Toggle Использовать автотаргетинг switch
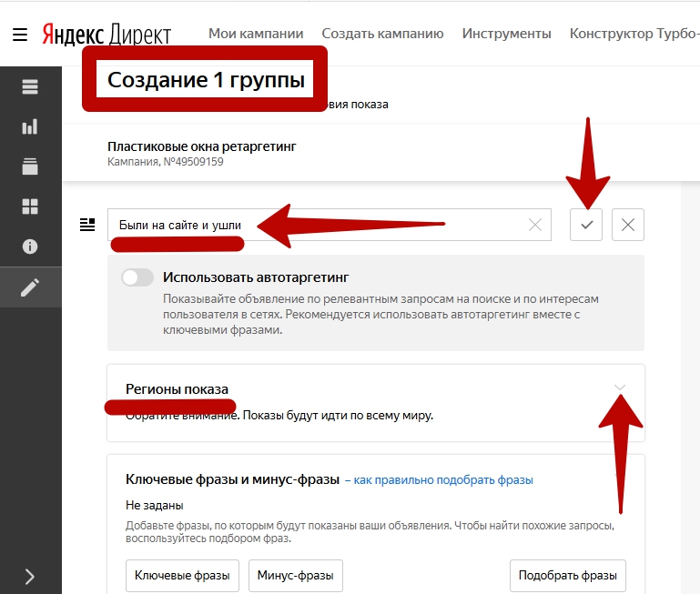The height and width of the screenshot is (594, 700). coord(137,277)
